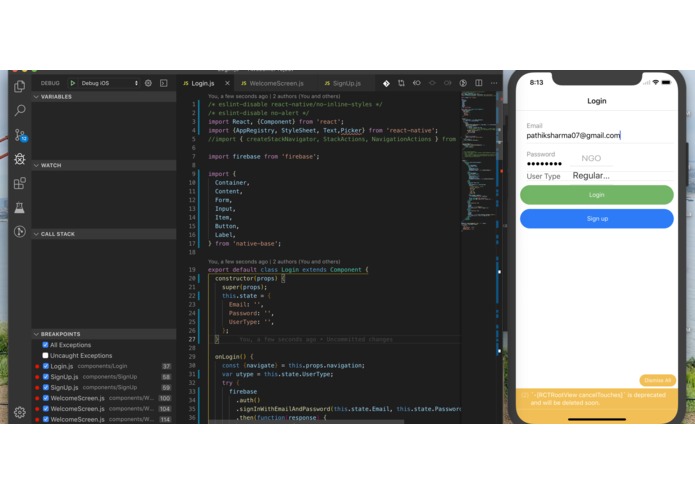Viewport: 695px width, 494px height.
Task: Click 'components/Login' path in breakpoints list
Action: [102, 366]
